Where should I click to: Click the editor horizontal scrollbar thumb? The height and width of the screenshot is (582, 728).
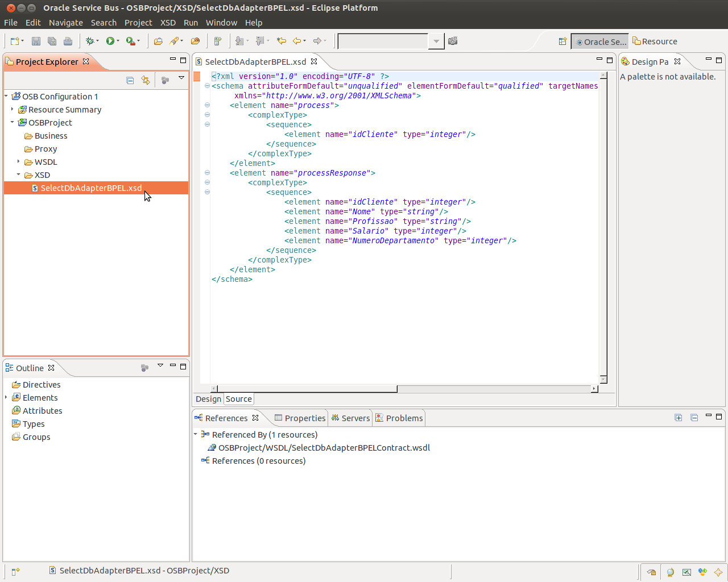point(306,389)
